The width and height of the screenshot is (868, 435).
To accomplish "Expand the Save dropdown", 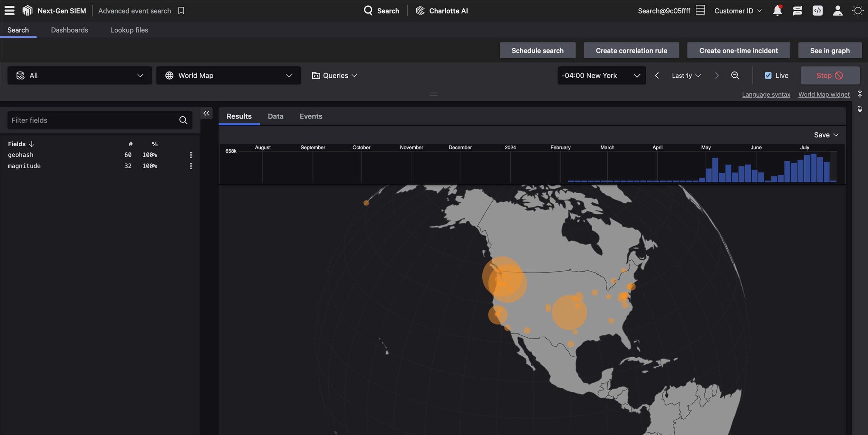I will (x=826, y=135).
